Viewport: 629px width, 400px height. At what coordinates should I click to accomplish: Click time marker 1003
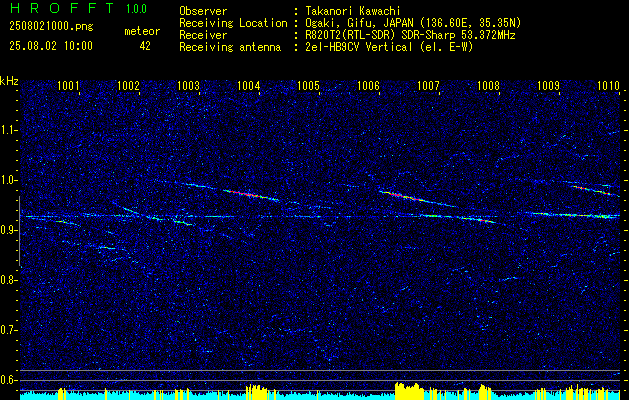tap(189, 85)
